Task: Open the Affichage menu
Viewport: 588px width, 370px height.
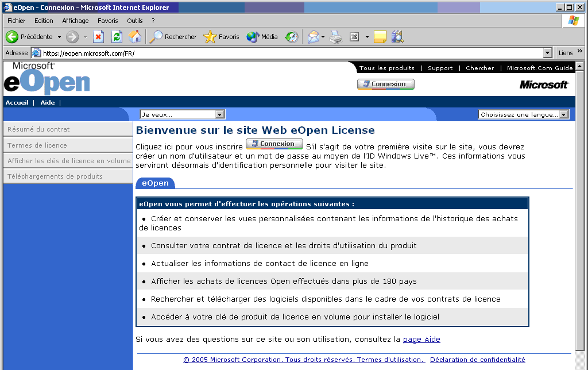Action: [x=75, y=21]
